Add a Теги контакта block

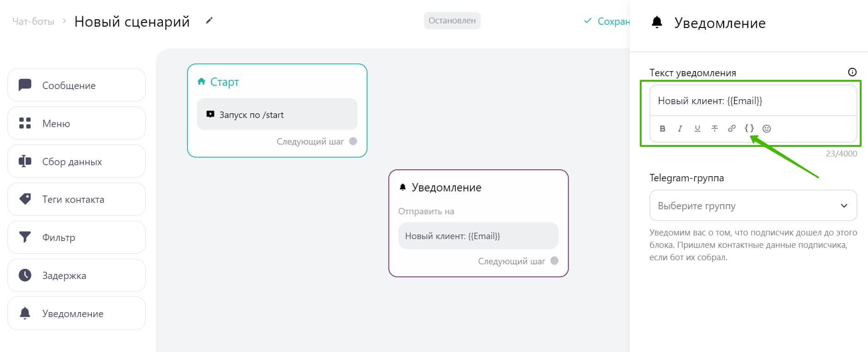pos(77,199)
